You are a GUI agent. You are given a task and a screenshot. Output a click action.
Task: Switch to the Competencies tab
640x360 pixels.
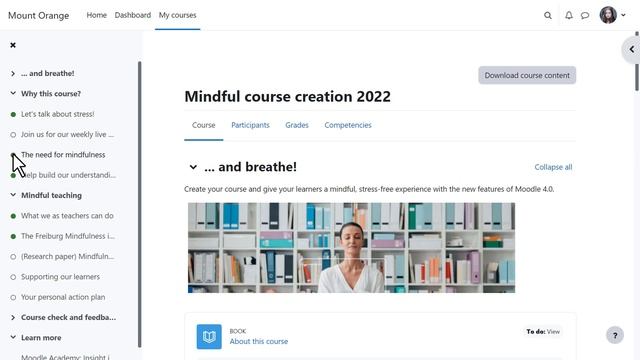pyautogui.click(x=348, y=125)
